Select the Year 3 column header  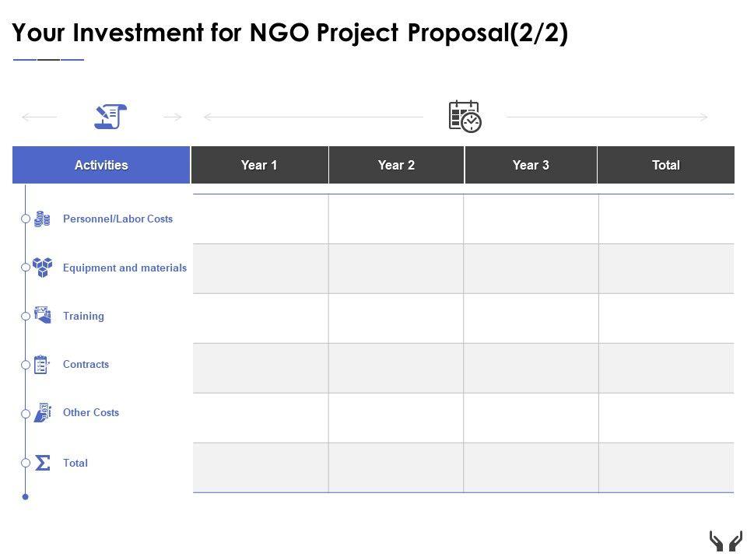[x=531, y=165]
